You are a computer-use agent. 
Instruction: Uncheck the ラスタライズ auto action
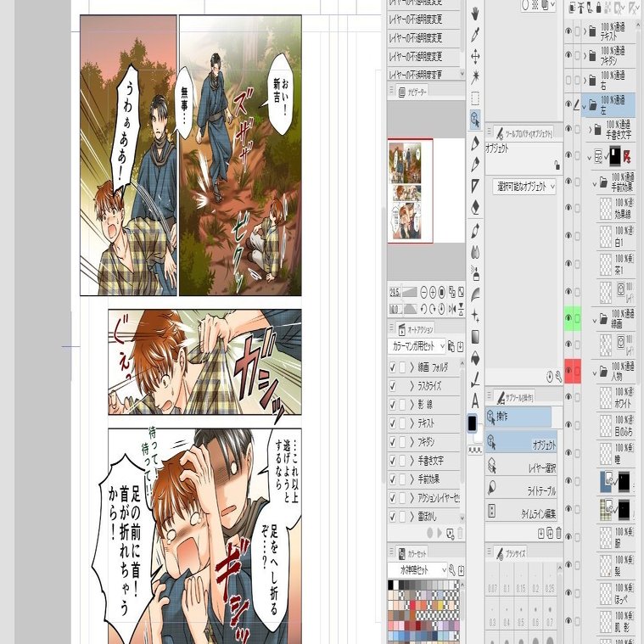tap(393, 386)
